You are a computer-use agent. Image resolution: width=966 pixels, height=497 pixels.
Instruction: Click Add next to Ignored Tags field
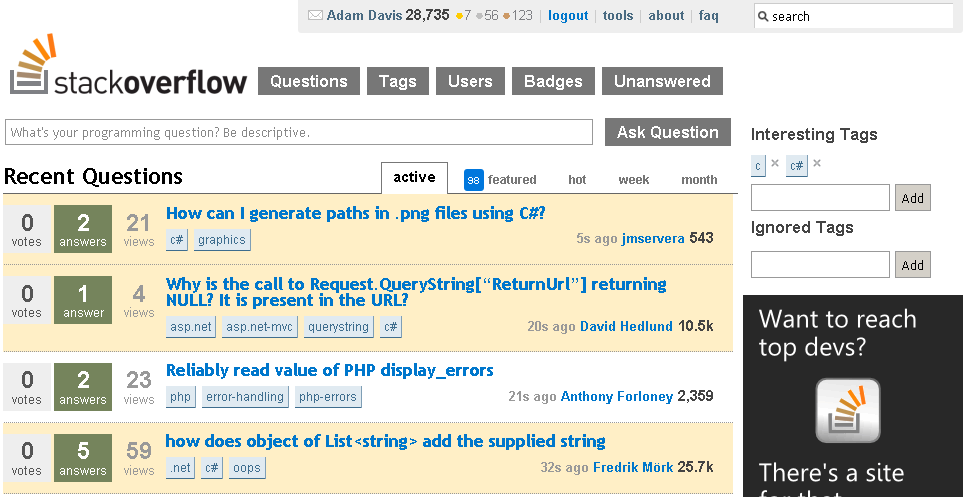coord(912,265)
